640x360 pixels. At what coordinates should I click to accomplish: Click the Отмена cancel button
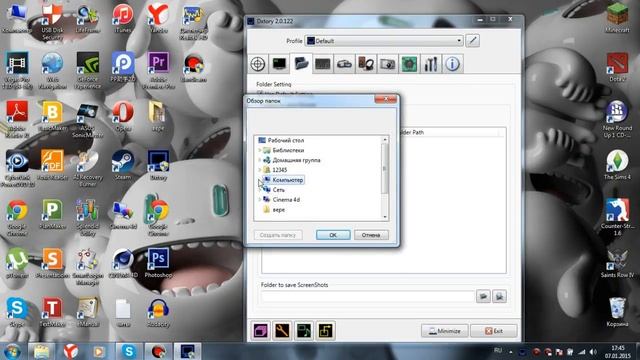(371, 235)
